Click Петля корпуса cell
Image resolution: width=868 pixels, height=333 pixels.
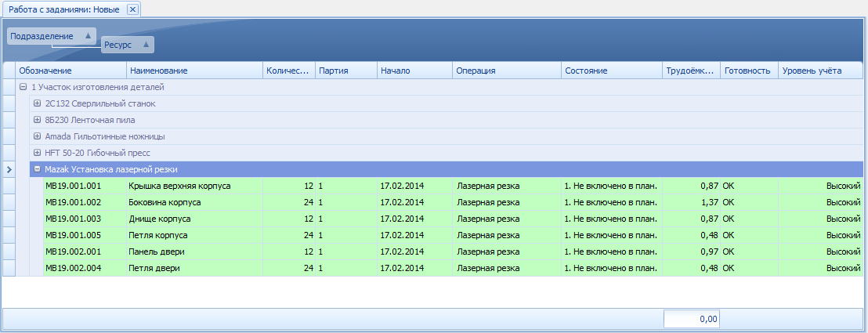[194, 236]
